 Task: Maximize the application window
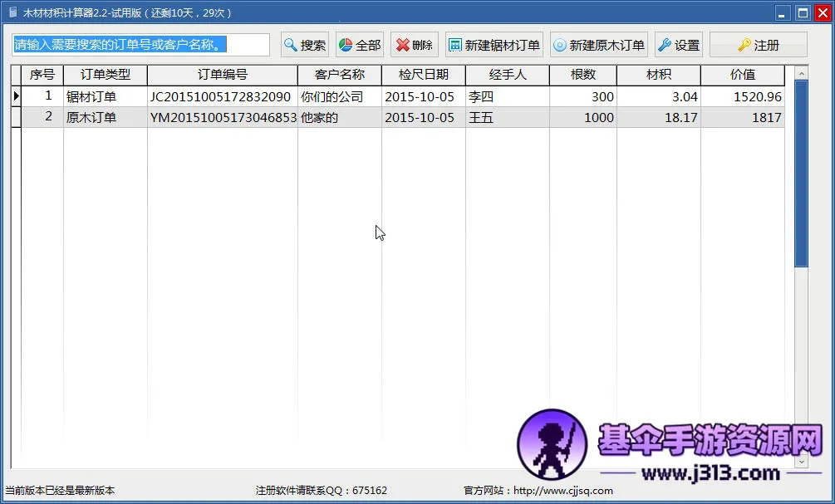[x=803, y=12]
